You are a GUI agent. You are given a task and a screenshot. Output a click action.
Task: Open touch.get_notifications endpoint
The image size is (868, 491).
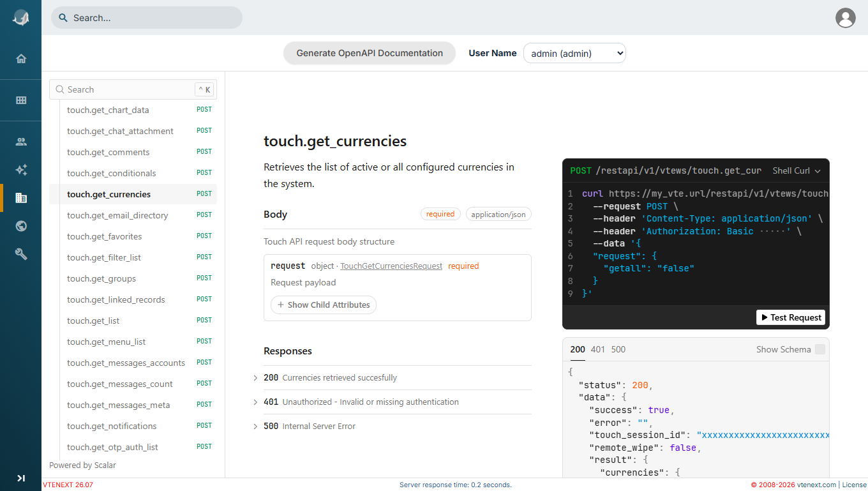pos(133,426)
